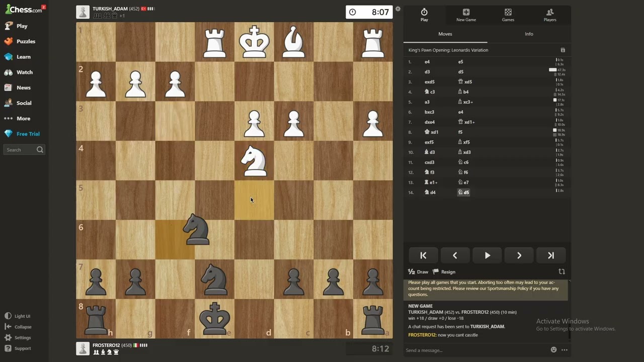Image resolution: width=644 pixels, height=362 pixels.
Task: Select the white king on d1
Action: (x=254, y=42)
